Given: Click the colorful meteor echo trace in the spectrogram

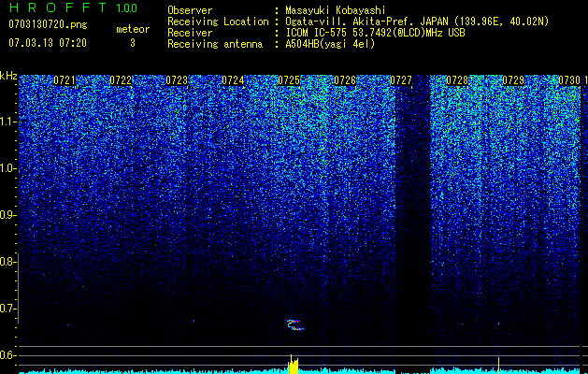Looking at the screenshot, I should pyautogui.click(x=295, y=324).
